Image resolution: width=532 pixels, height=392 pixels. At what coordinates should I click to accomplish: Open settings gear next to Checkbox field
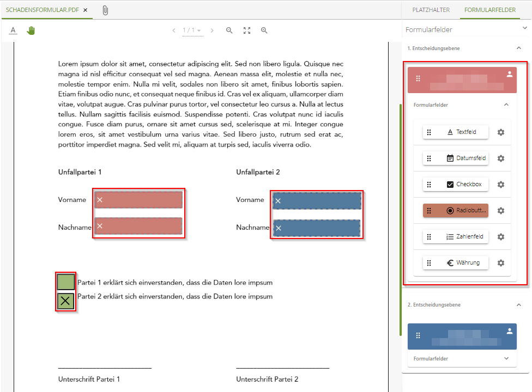coord(501,185)
